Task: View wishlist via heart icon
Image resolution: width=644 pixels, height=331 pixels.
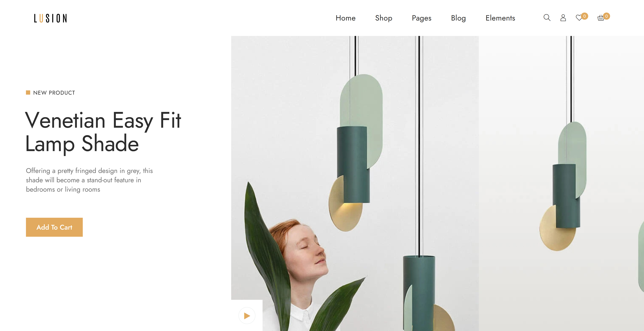Action: (x=579, y=18)
